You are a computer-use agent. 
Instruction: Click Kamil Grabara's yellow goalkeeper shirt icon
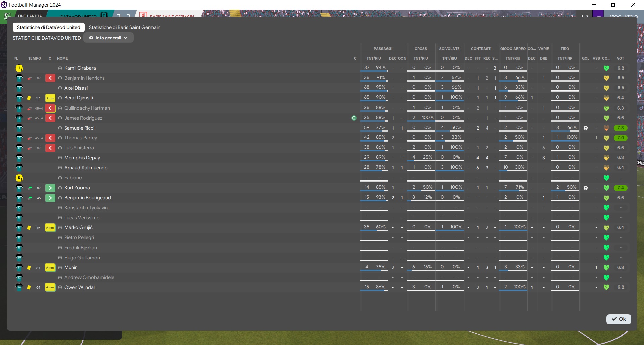tap(19, 68)
